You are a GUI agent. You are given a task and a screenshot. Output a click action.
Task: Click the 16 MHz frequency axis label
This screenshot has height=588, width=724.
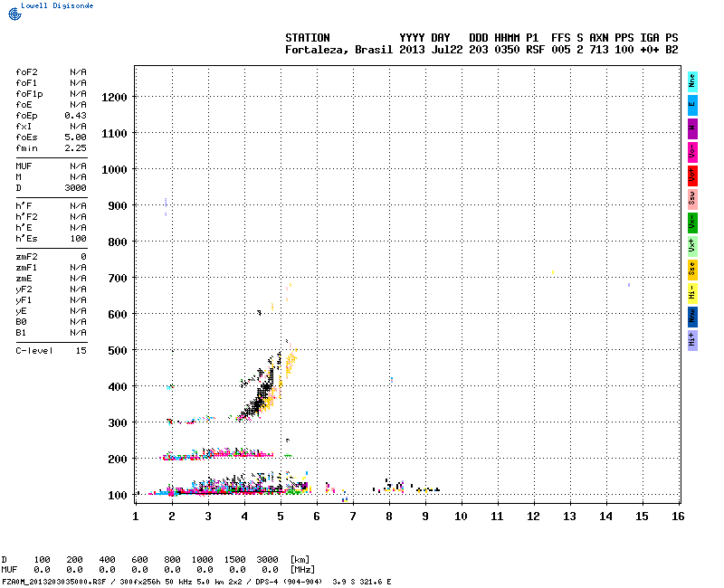tap(678, 517)
